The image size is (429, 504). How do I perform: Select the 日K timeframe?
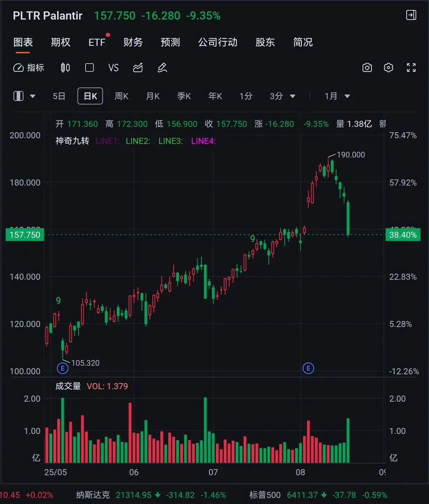(90, 96)
